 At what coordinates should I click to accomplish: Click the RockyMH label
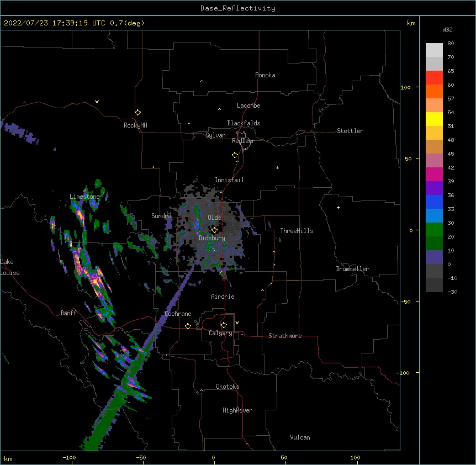point(135,125)
